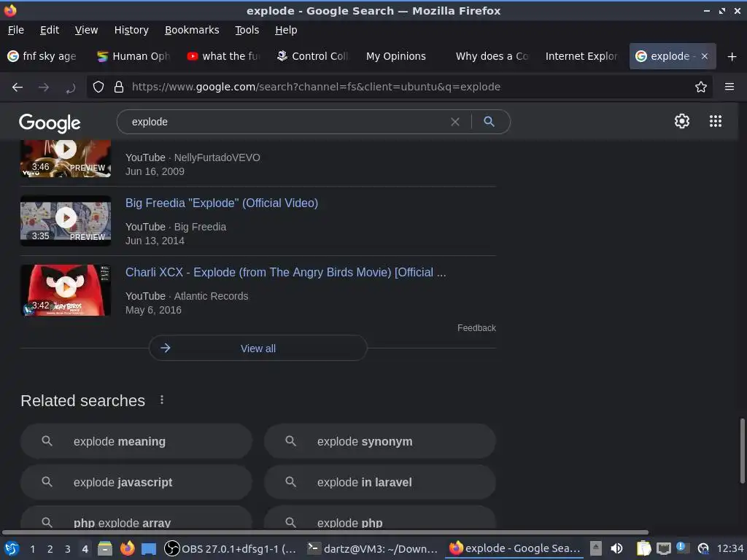The width and height of the screenshot is (747, 560).
Task: Open the update notifier tray icon
Action: (703, 549)
